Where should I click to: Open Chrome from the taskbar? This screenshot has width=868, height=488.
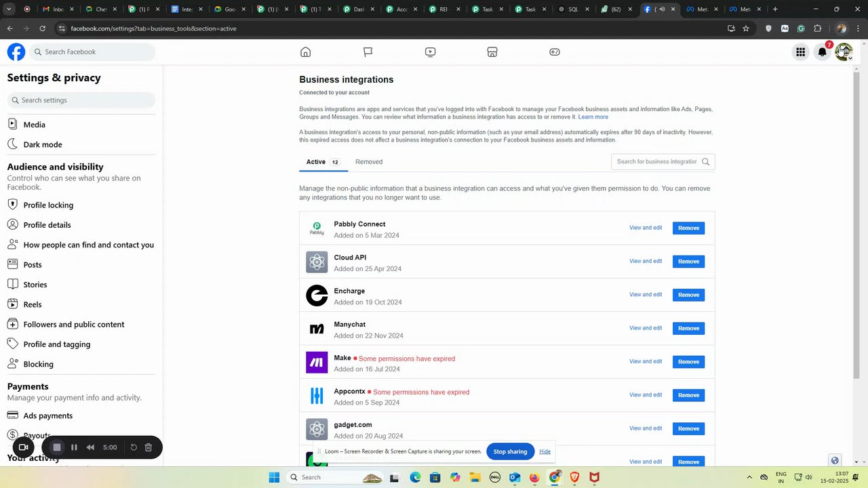pyautogui.click(x=555, y=478)
